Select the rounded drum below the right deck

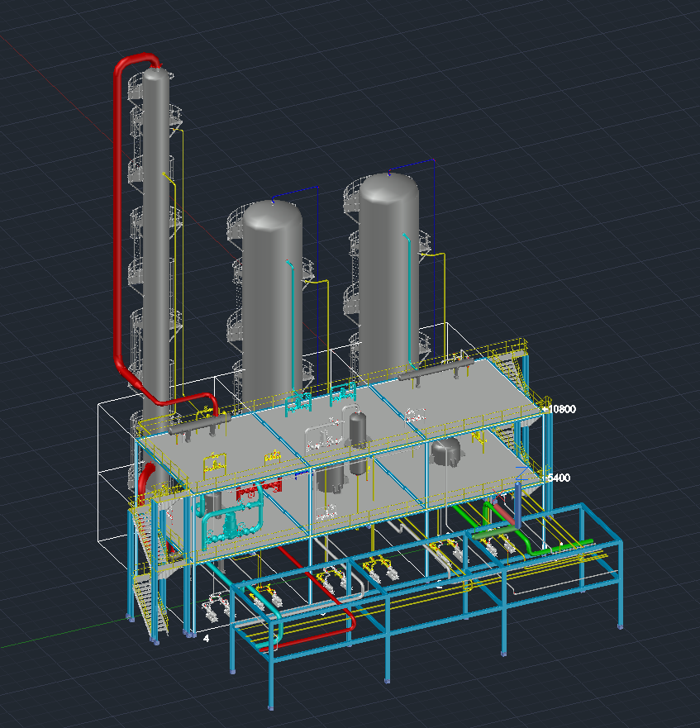[x=446, y=451]
